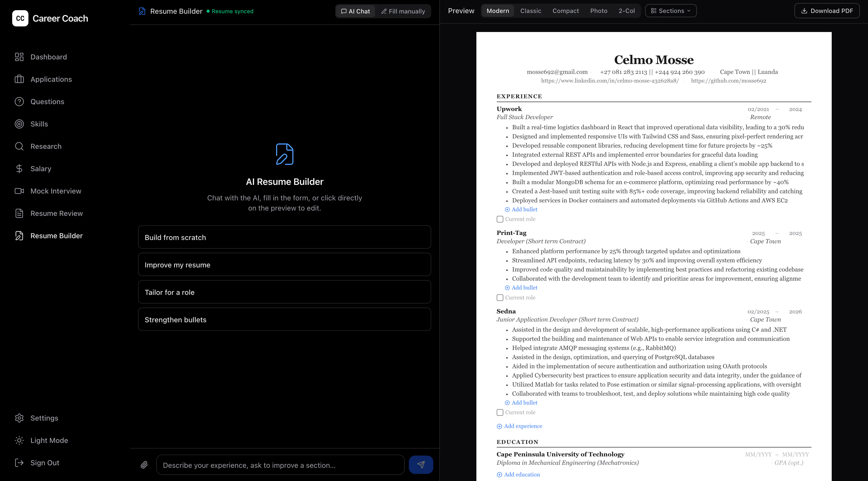Focus the chat message input field
Viewport: 868px width, 481px height.
pyautogui.click(x=280, y=465)
